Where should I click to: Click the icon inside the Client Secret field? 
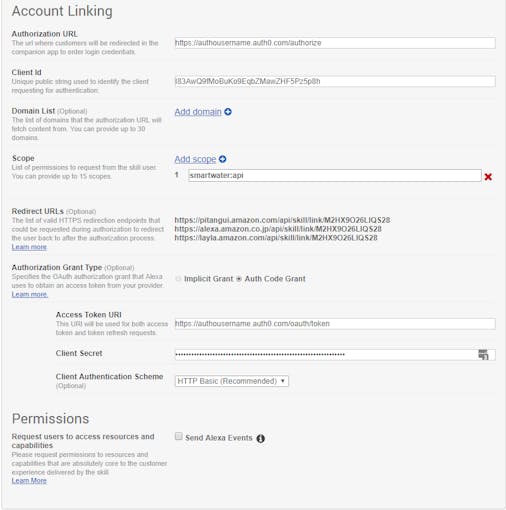click(483, 355)
